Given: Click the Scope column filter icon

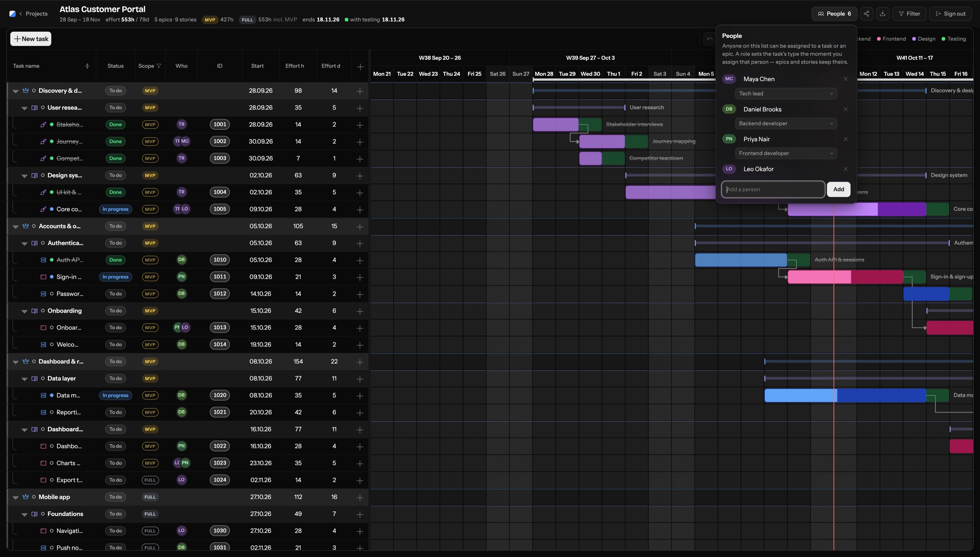Looking at the screenshot, I should click(x=159, y=66).
